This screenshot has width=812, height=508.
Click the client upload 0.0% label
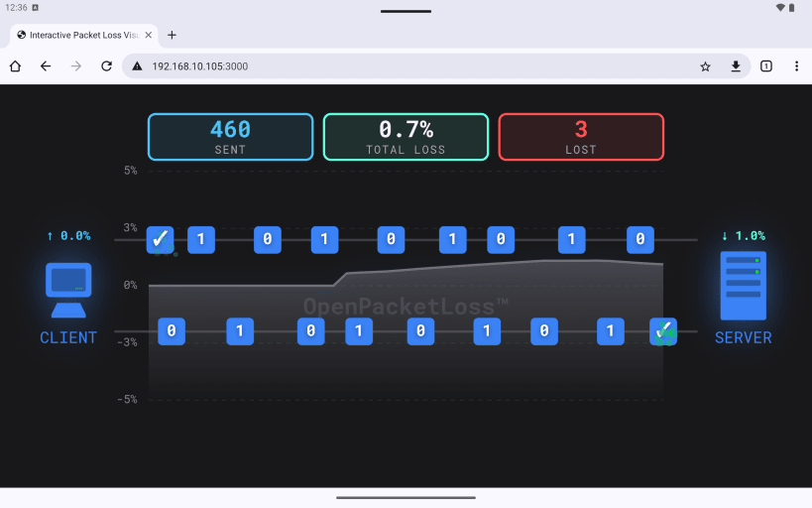pos(68,236)
